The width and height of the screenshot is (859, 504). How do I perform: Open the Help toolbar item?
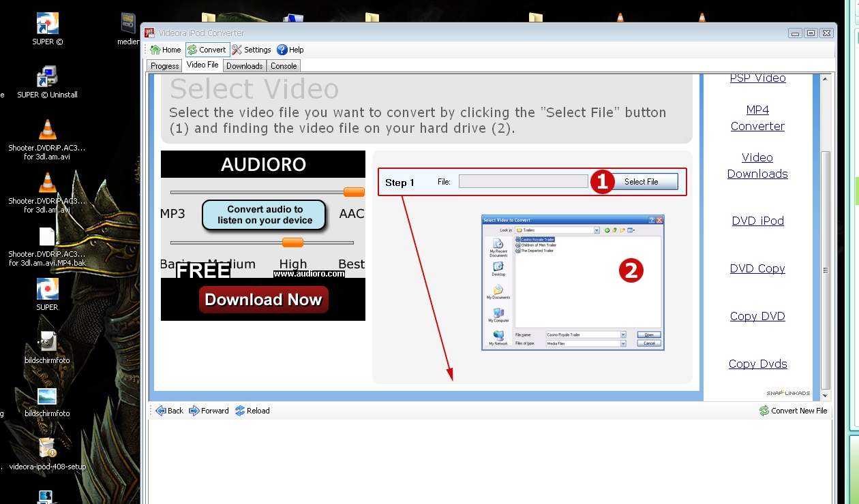click(x=290, y=50)
